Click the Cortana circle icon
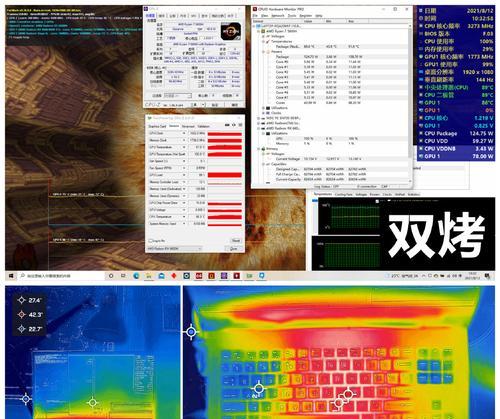Image resolution: width=500 pixels, height=419 pixels. tap(111, 276)
